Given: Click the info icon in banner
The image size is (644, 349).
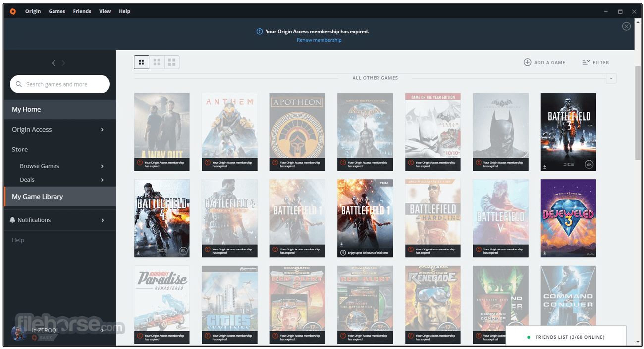Looking at the screenshot, I should pos(260,31).
